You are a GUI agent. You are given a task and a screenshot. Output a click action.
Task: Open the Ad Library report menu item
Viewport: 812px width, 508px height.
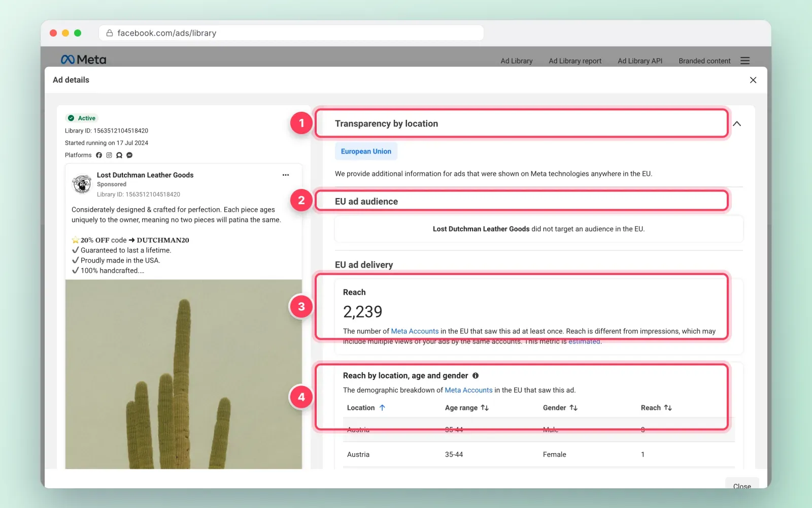(x=575, y=61)
